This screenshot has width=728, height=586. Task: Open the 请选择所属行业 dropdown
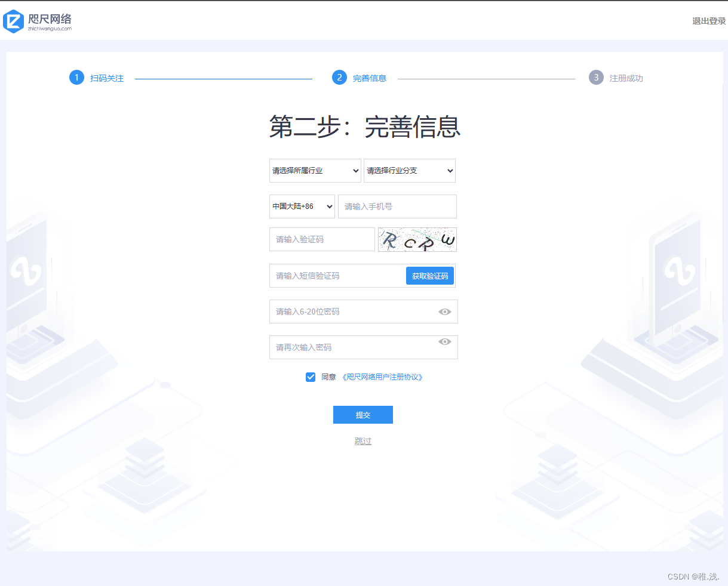[315, 171]
